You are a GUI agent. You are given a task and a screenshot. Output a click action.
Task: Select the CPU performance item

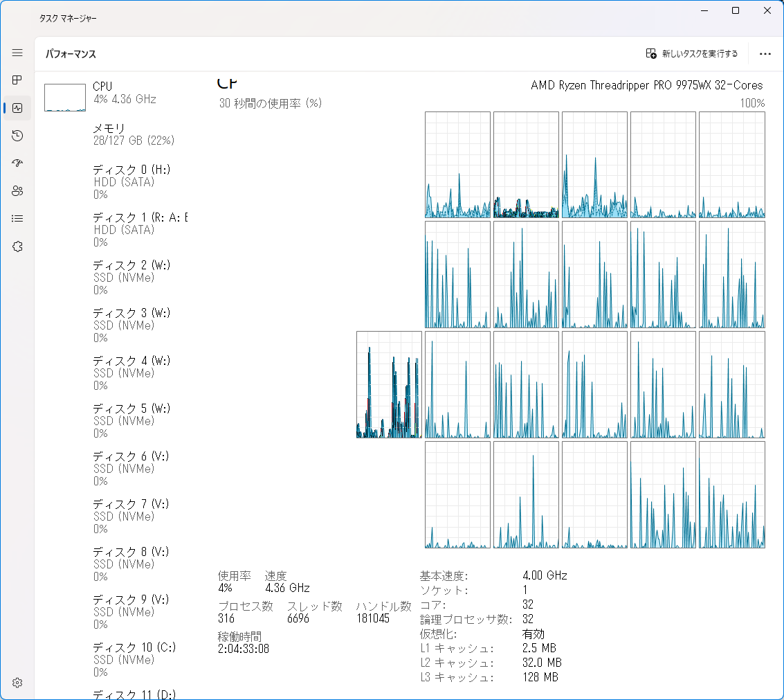(x=115, y=96)
